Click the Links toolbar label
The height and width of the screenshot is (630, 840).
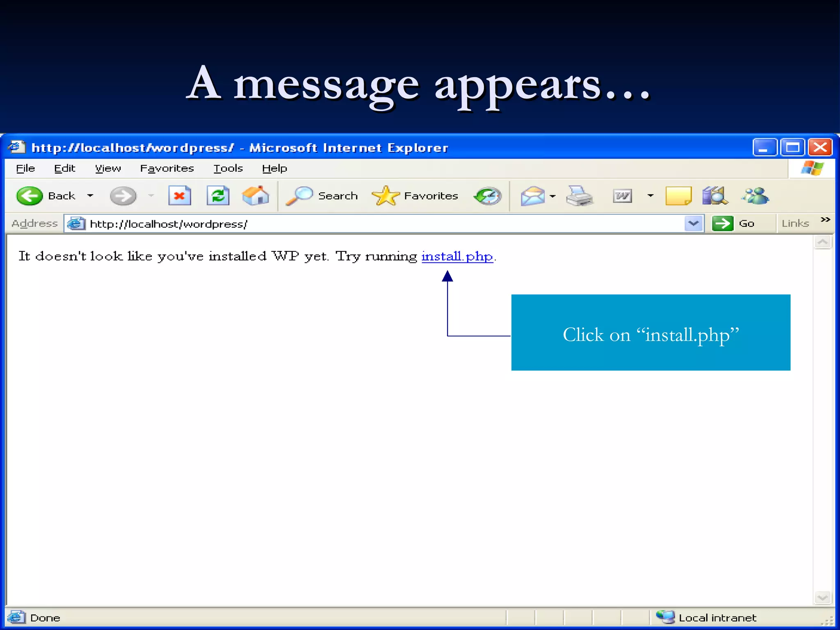click(x=795, y=224)
